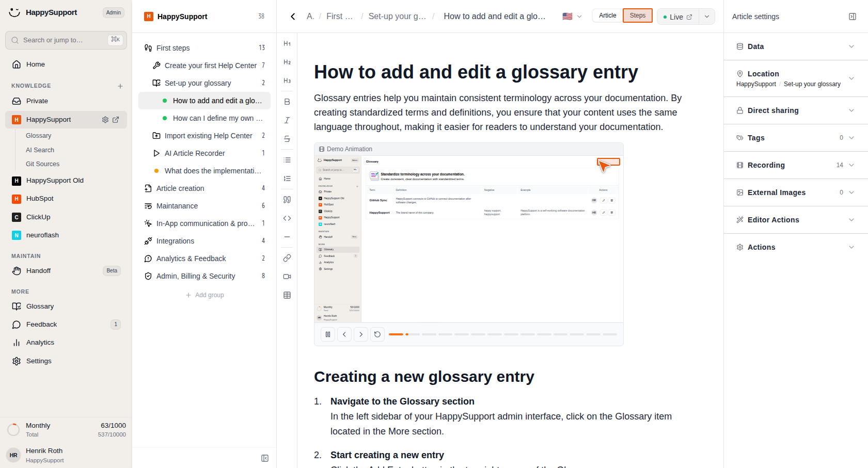Go to previous animation step

(344, 334)
